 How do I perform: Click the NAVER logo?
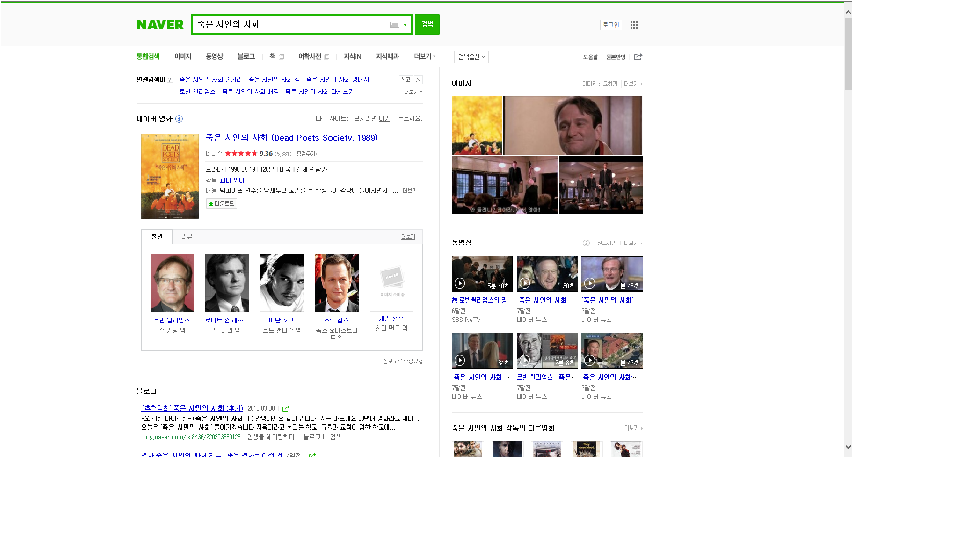point(160,24)
